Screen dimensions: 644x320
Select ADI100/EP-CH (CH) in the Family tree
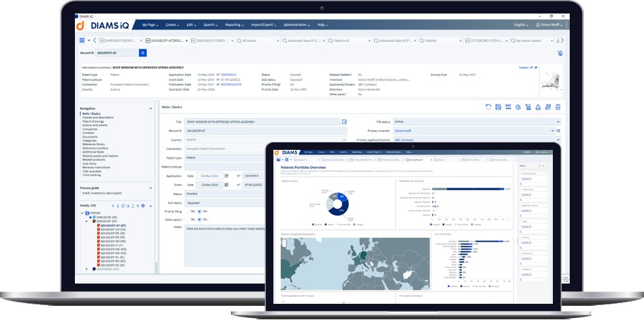point(113,230)
